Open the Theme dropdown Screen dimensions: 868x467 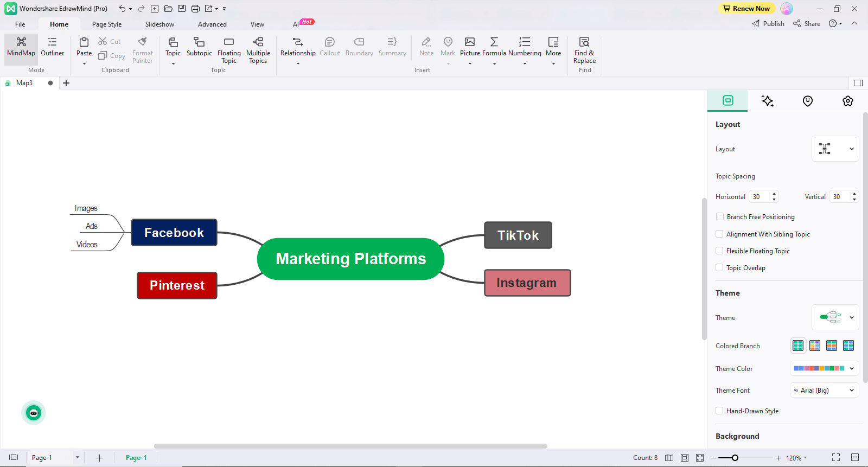click(835, 317)
